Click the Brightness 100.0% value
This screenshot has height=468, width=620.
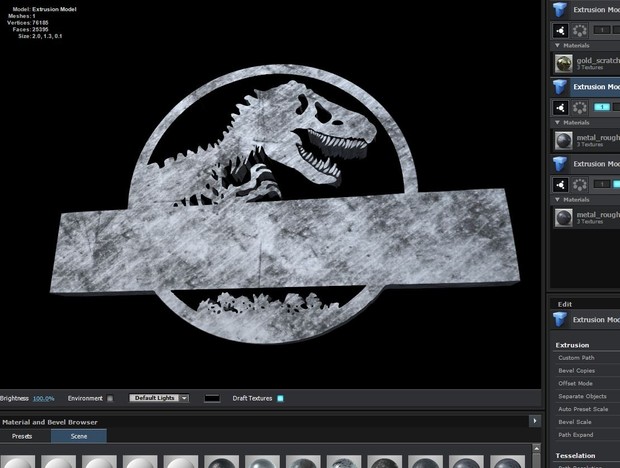43,398
